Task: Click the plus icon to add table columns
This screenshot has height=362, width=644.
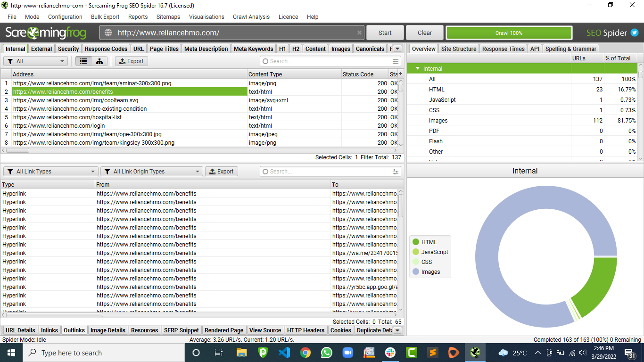Action: pyautogui.click(x=401, y=74)
